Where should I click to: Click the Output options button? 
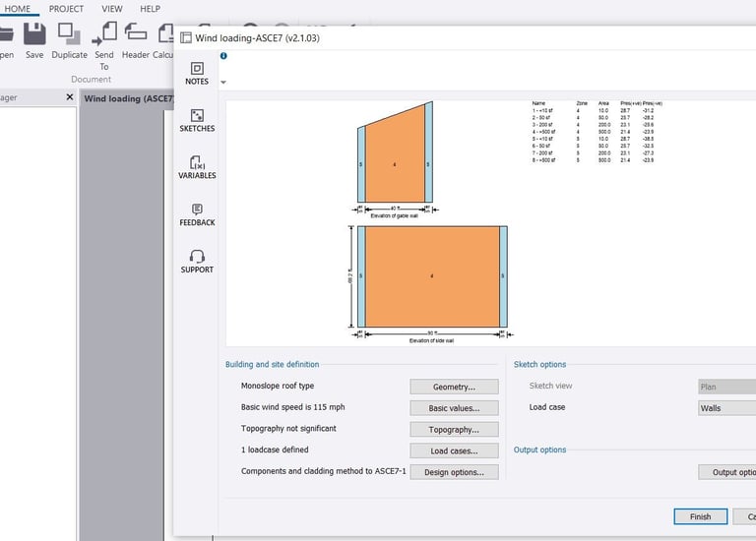click(x=727, y=472)
